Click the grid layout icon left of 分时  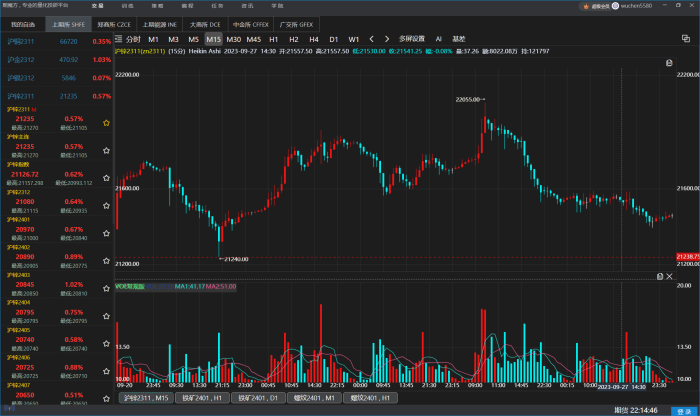coord(119,39)
